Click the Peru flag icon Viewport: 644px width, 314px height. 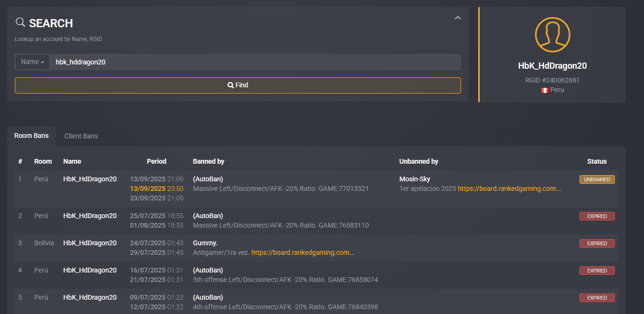point(545,90)
